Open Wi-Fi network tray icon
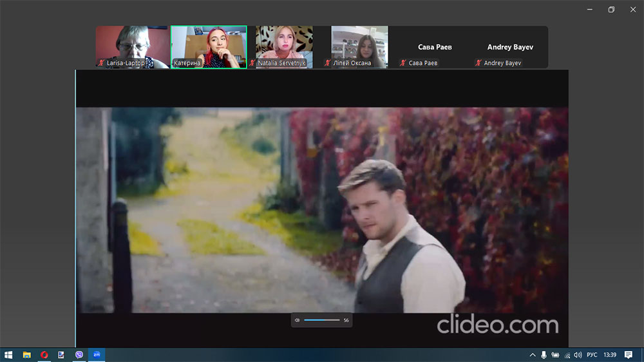644x362 pixels. [x=567, y=355]
